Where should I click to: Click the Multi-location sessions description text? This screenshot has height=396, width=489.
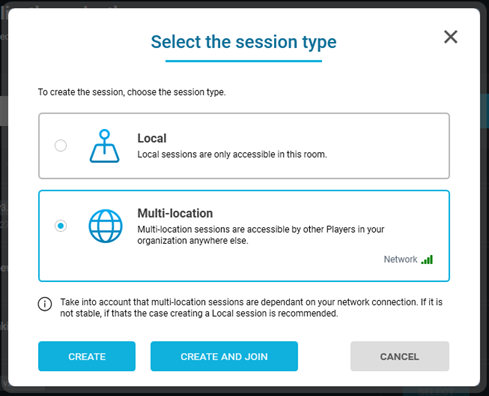click(261, 235)
